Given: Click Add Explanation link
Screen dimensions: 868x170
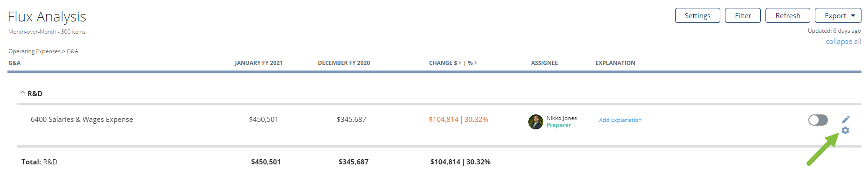Looking at the screenshot, I should click(x=620, y=120).
